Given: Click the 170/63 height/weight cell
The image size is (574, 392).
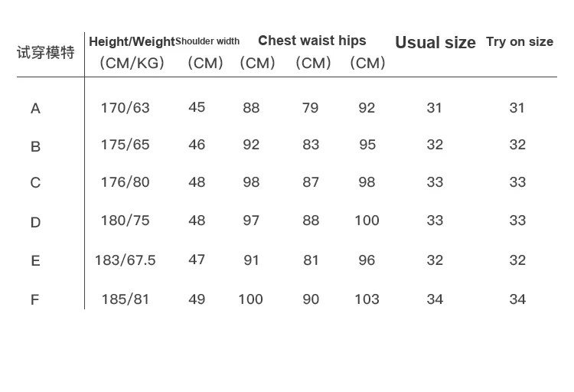Looking at the screenshot, I should (125, 108).
